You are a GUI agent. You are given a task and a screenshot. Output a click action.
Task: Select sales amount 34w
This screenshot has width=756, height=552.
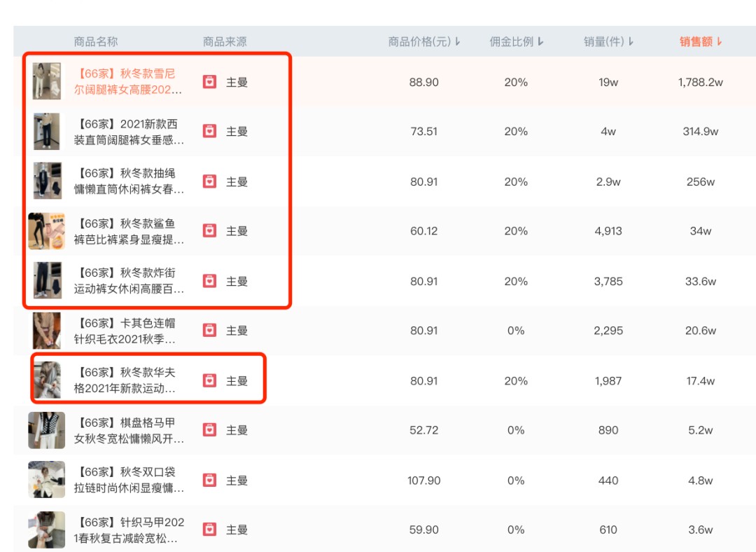pyautogui.click(x=700, y=231)
